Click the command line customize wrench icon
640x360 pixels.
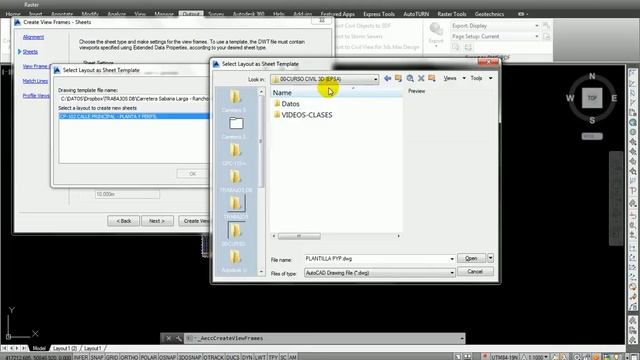click(179, 338)
